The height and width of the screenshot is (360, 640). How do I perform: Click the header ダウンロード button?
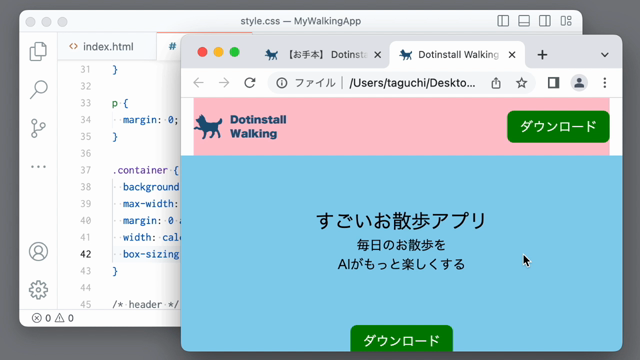tap(558, 127)
